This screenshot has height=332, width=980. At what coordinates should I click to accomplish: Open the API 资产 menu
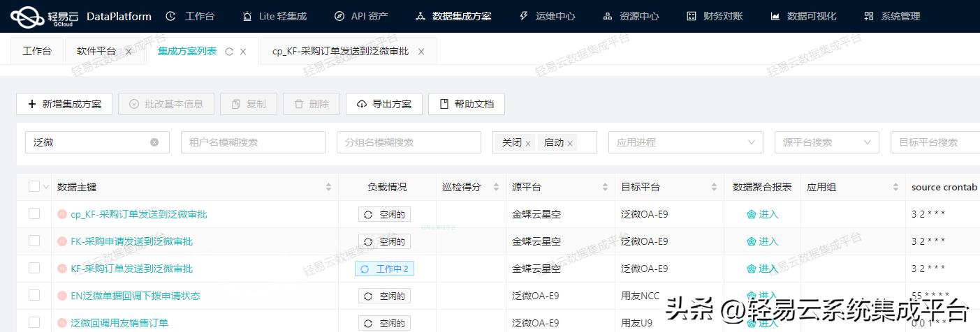click(362, 16)
